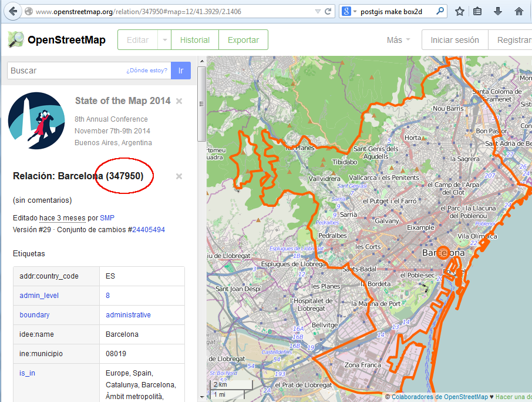The image size is (532, 402).
Task: Open admin_level tag key link
Action: coord(39,296)
